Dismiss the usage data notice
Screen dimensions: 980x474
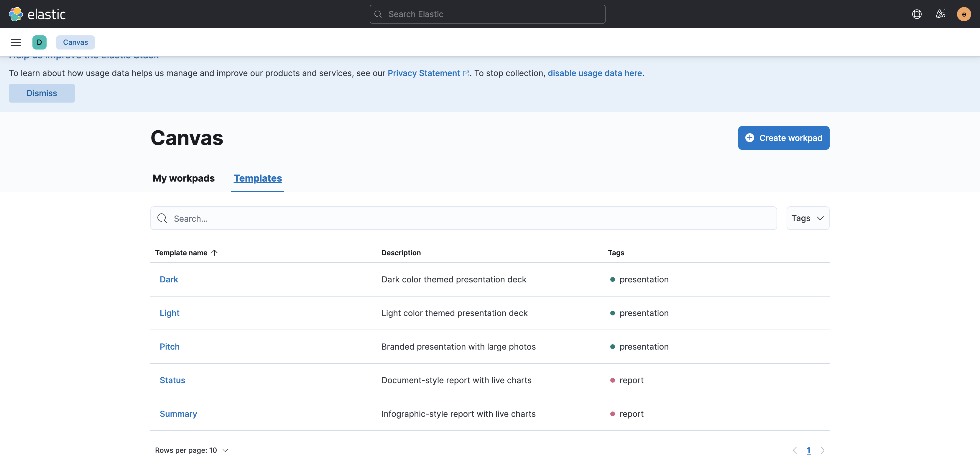click(x=42, y=93)
